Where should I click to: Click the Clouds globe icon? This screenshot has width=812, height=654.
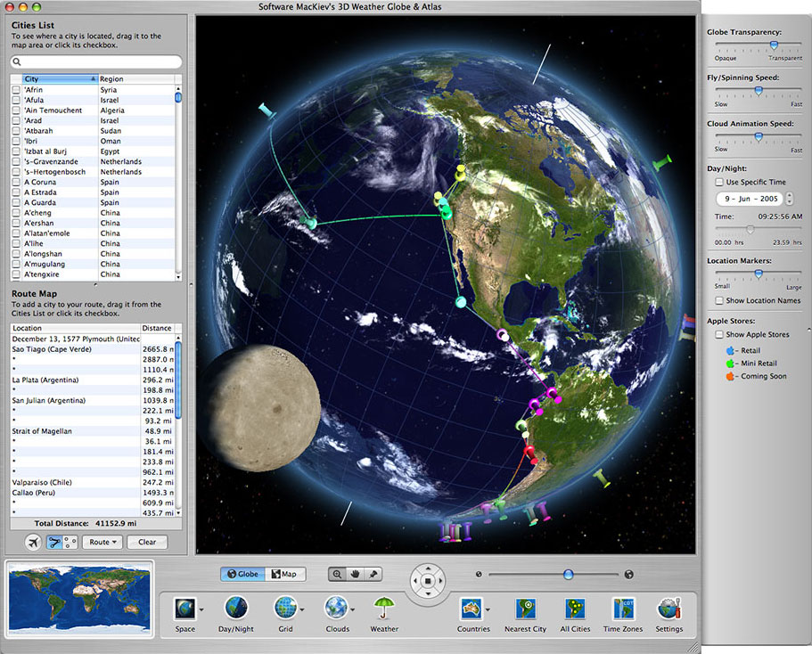[337, 609]
